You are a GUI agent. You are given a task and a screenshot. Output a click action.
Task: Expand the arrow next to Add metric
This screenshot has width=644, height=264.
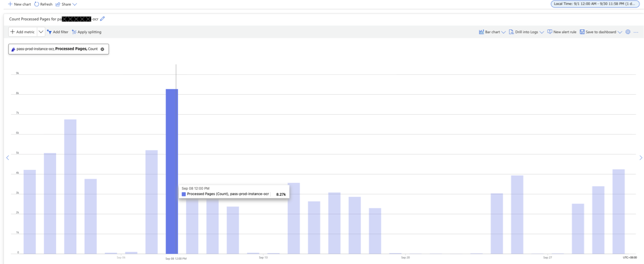click(41, 32)
